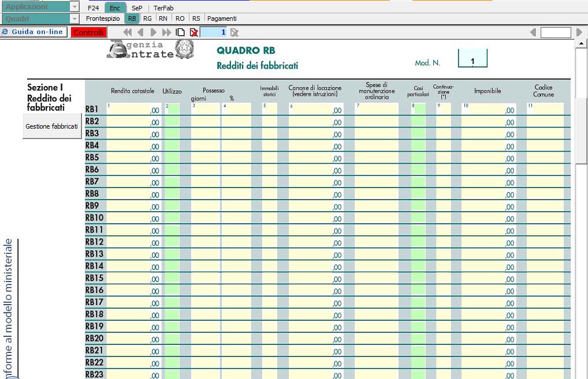Screen dimensions: 588x379
Task: Open the TerFab tab
Action: pos(163,8)
